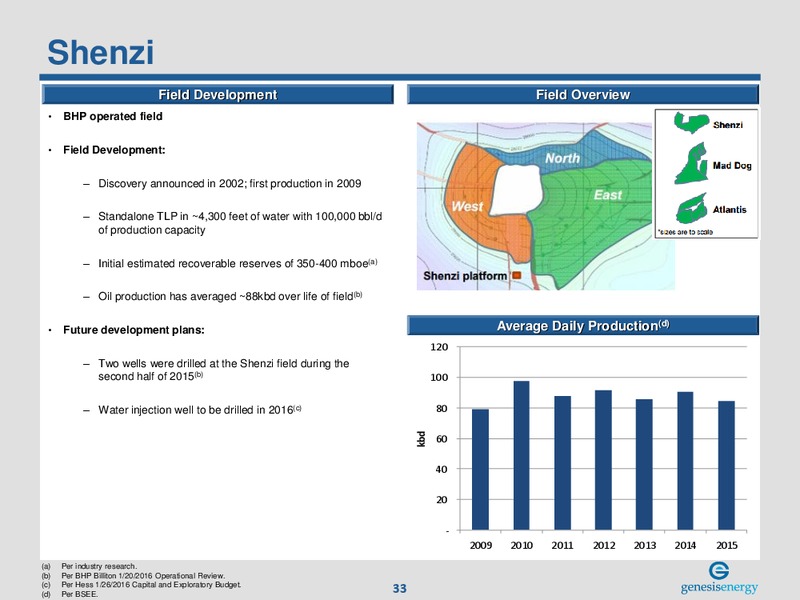Click the Shenzi slide title

[x=101, y=52]
